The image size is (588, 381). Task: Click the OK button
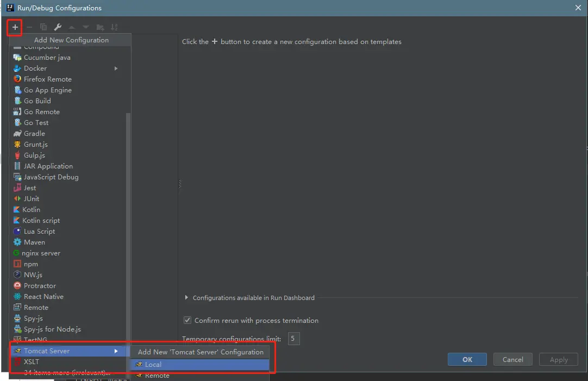point(467,359)
